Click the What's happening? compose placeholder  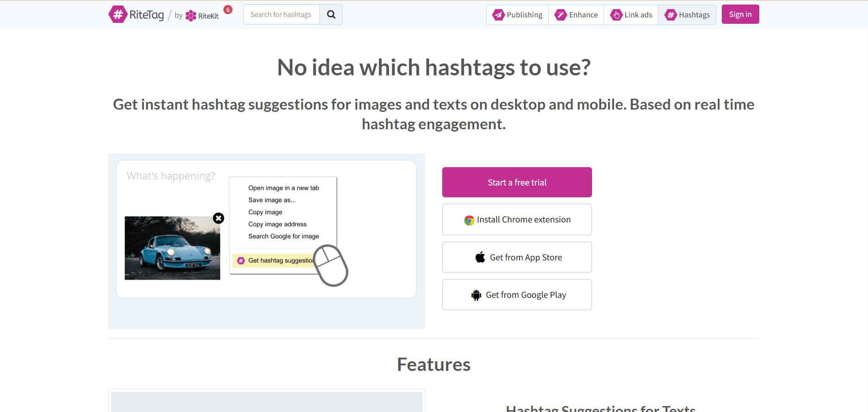(x=171, y=176)
